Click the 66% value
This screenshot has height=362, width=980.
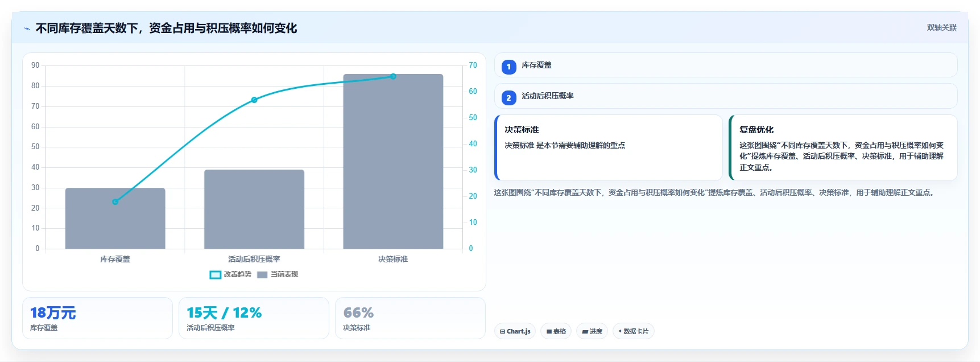coord(358,312)
